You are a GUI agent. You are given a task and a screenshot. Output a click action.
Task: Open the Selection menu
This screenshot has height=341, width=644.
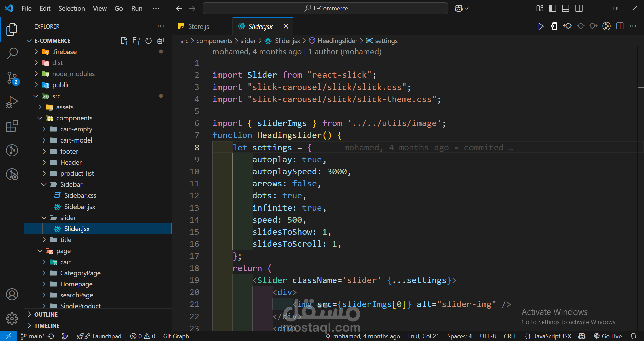point(71,8)
